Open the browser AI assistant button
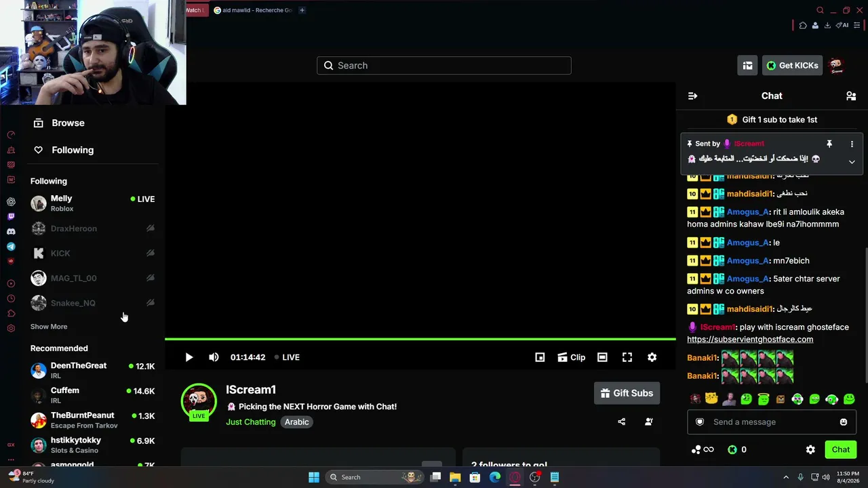 (x=842, y=25)
